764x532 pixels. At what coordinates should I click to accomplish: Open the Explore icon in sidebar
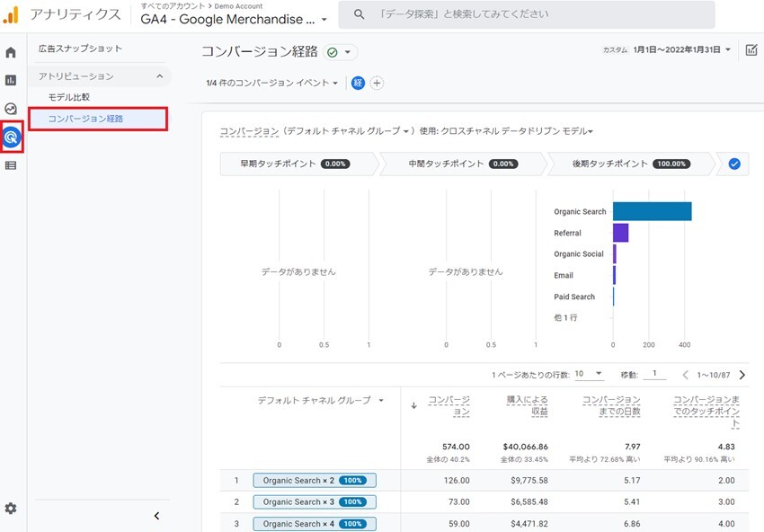(x=11, y=109)
